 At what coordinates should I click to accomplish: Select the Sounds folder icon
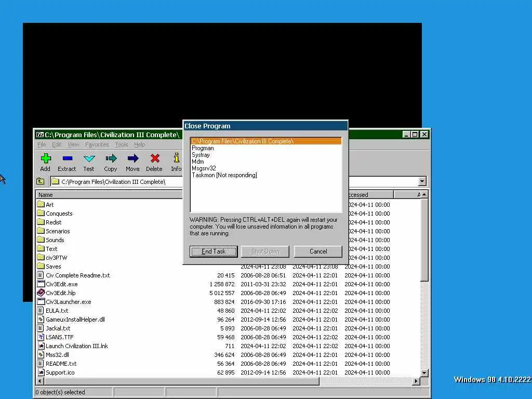(41, 240)
